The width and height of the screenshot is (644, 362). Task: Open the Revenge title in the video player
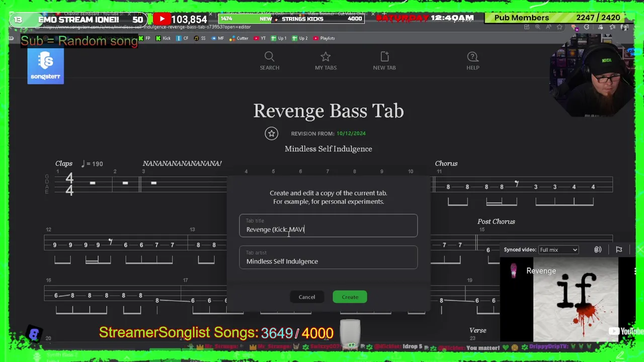[541, 271]
